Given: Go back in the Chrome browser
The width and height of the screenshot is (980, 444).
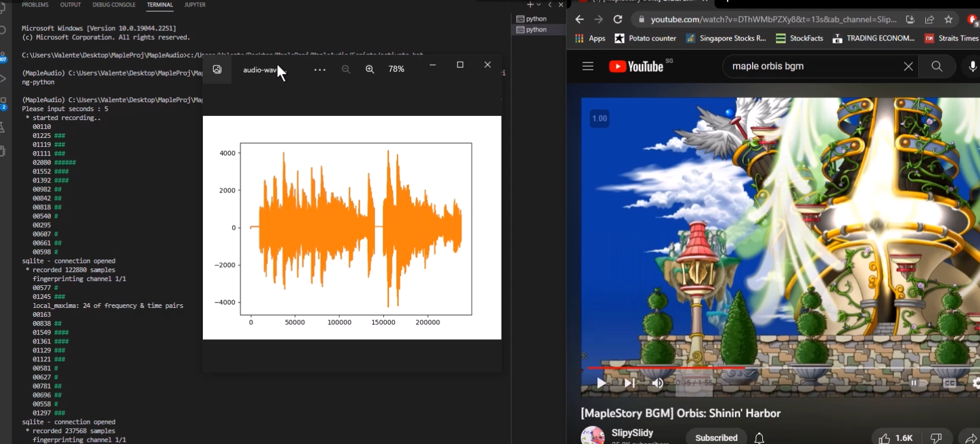Looking at the screenshot, I should (x=580, y=20).
